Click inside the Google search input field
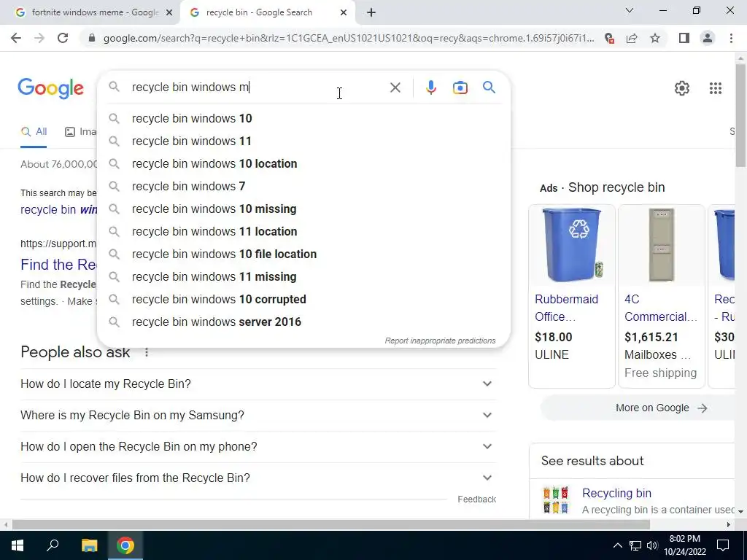 click(x=258, y=87)
